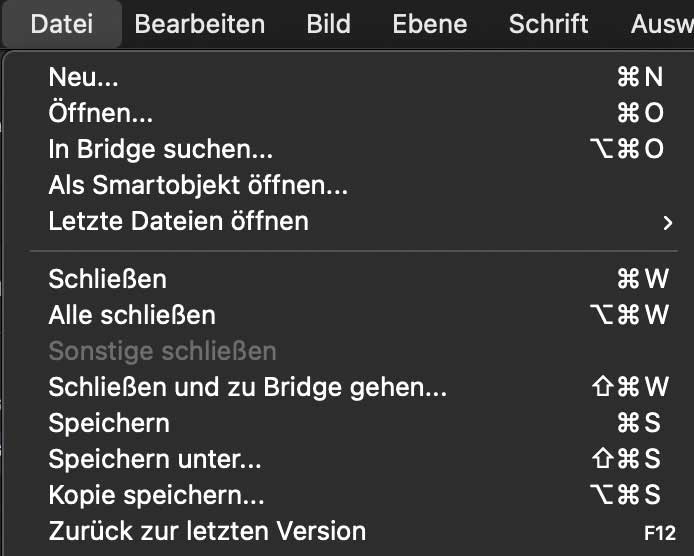Open the Schrift menu
Image resolution: width=694 pixels, height=556 pixels.
(549, 24)
